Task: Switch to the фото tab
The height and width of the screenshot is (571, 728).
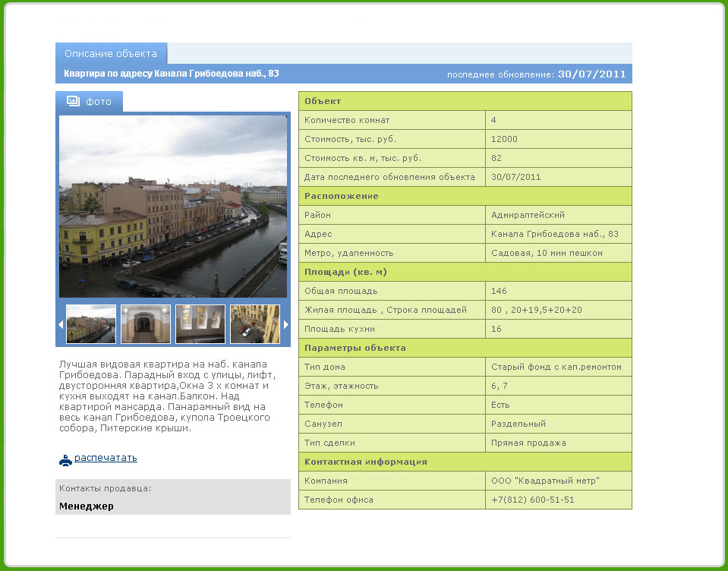Action: [89, 101]
